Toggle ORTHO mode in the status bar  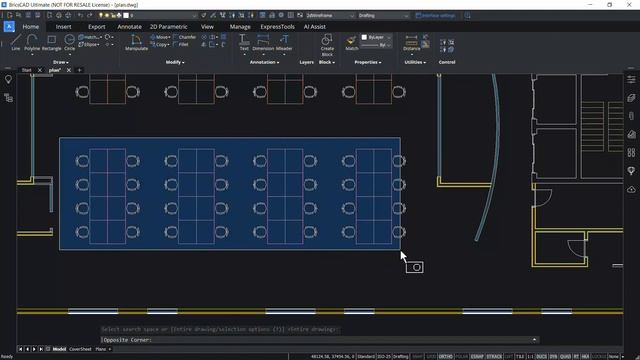pyautogui.click(x=446, y=356)
